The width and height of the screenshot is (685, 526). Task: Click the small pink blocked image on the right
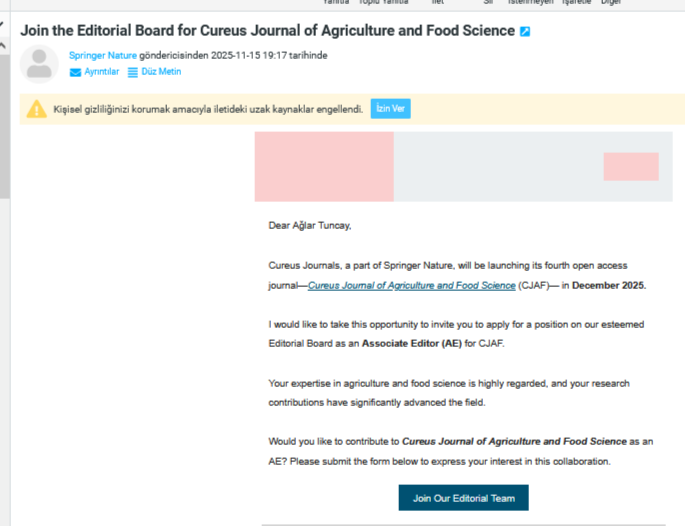(630, 166)
